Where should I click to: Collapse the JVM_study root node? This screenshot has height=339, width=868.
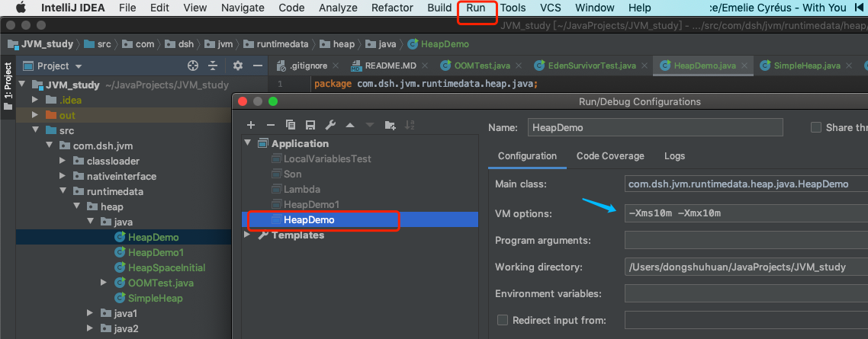21,85
